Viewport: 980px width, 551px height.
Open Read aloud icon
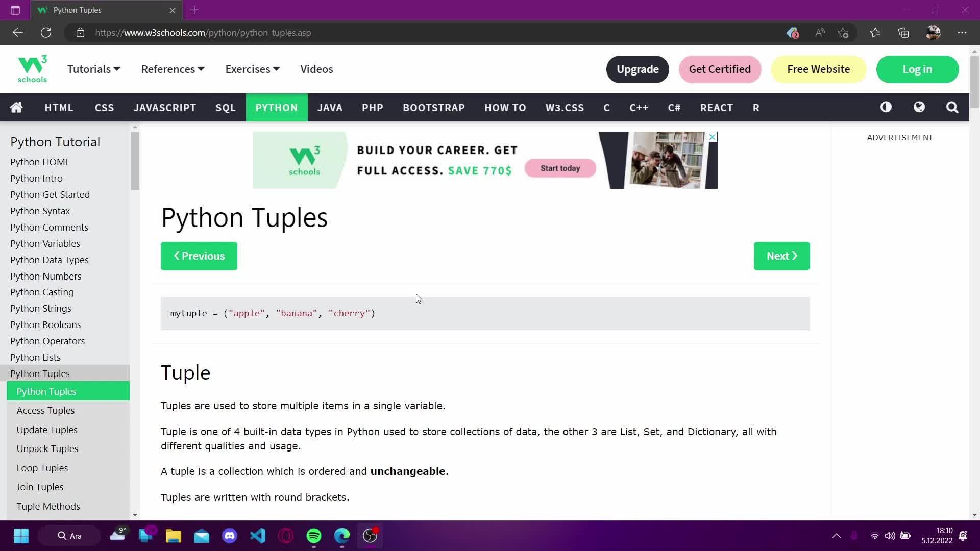coord(820,33)
